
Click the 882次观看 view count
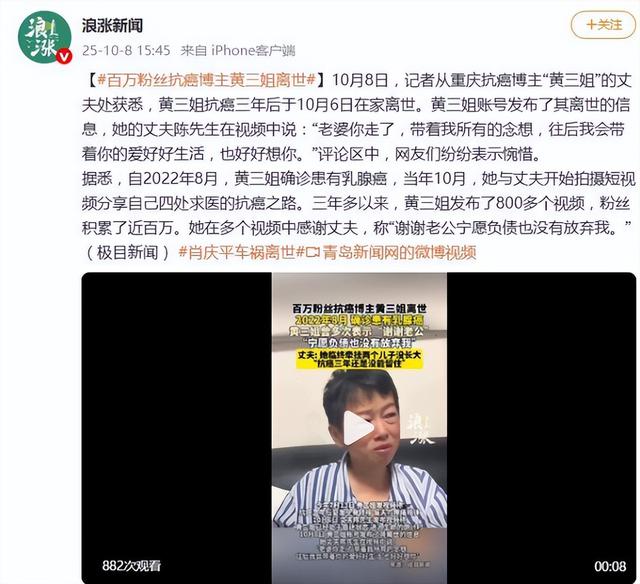click(131, 566)
